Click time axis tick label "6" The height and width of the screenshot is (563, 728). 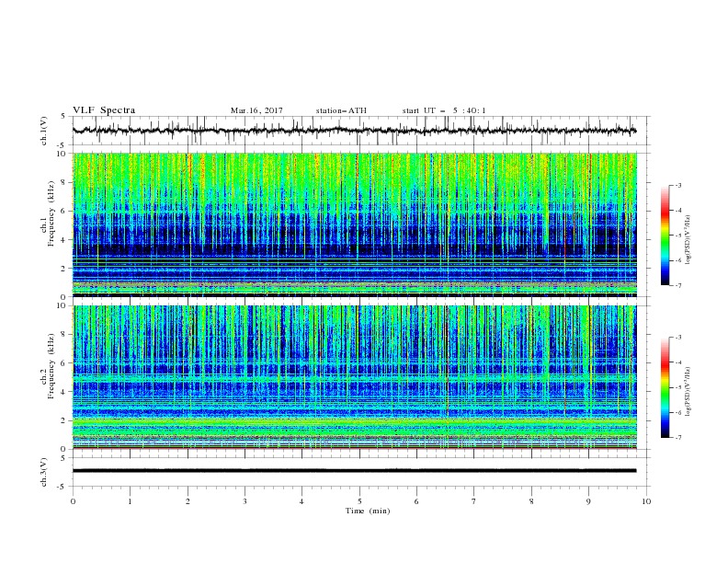coord(416,501)
